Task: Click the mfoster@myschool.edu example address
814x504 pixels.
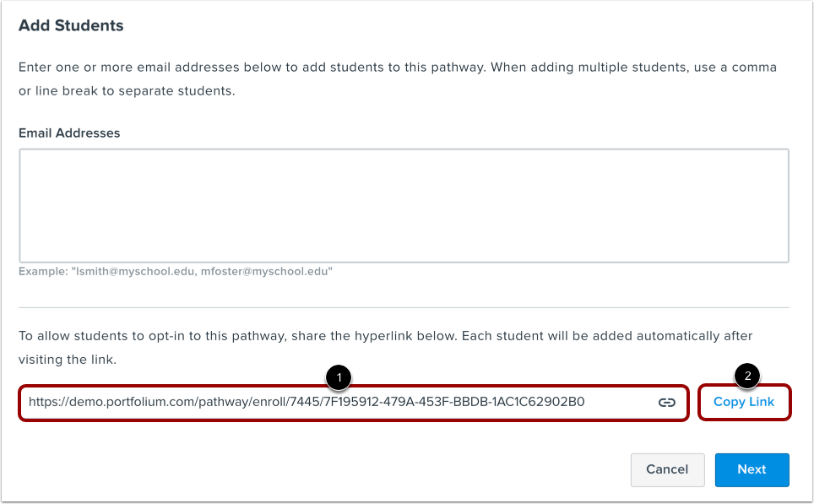Action: [267, 272]
